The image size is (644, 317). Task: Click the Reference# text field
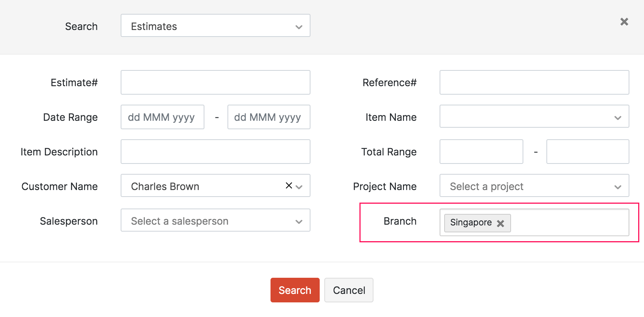click(x=534, y=82)
